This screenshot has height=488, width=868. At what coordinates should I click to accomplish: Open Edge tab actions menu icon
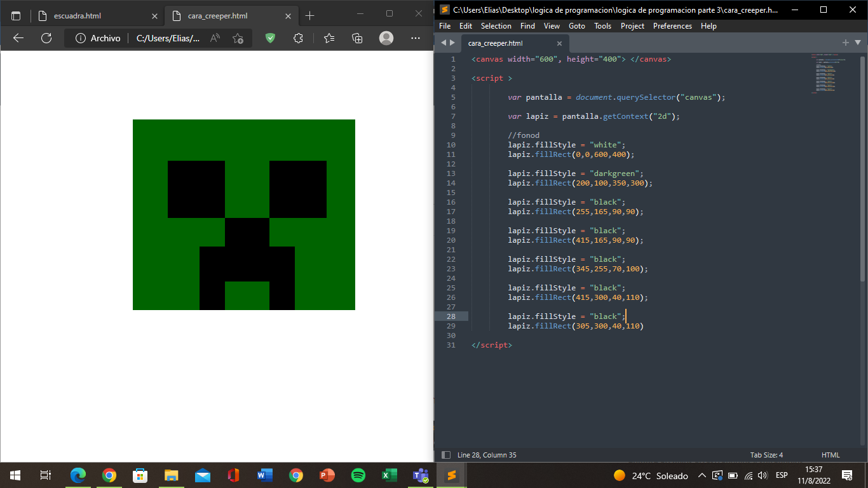pos(16,16)
